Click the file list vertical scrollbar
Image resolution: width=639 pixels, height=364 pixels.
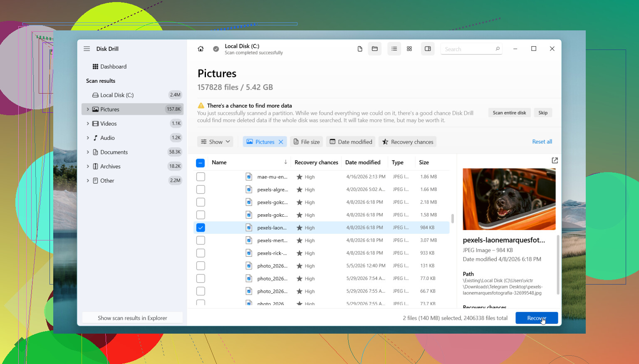(452, 218)
